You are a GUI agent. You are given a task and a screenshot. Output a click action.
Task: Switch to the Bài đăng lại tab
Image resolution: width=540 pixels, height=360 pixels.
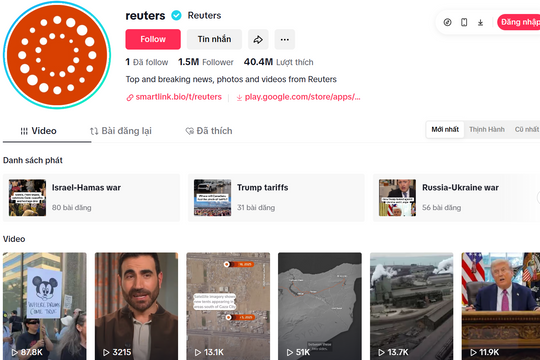tap(121, 131)
